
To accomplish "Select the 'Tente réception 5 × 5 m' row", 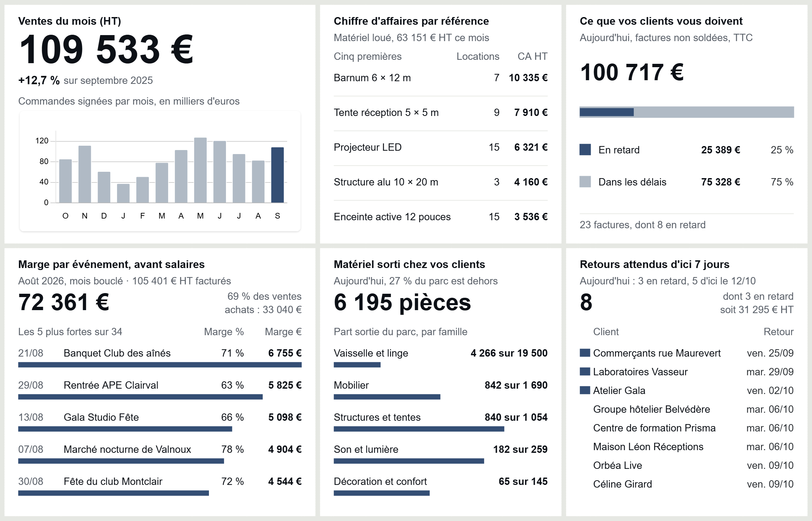I will click(x=441, y=113).
